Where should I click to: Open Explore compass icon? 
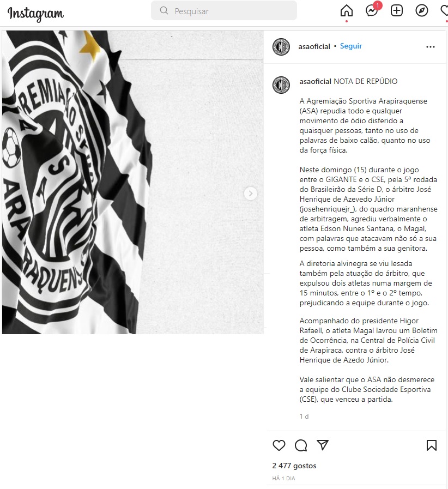point(421,11)
